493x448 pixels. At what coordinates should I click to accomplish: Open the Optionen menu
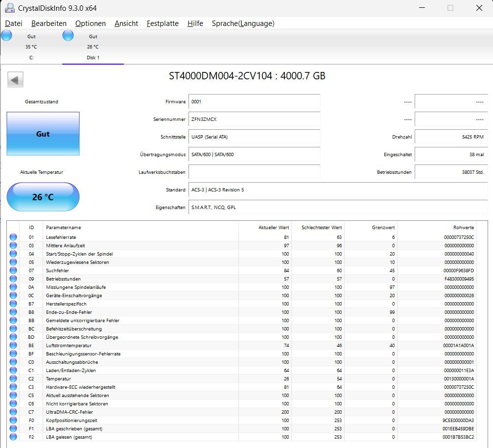click(91, 24)
